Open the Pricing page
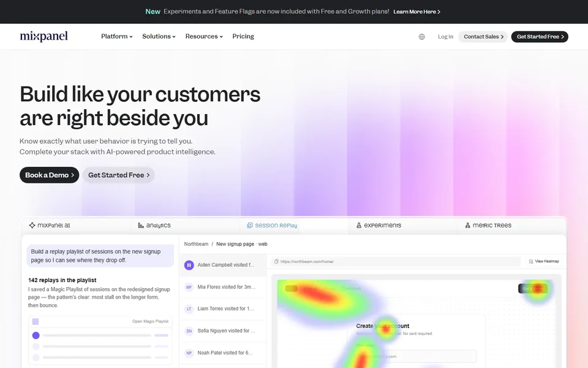Image resolution: width=588 pixels, height=368 pixels. tap(243, 36)
